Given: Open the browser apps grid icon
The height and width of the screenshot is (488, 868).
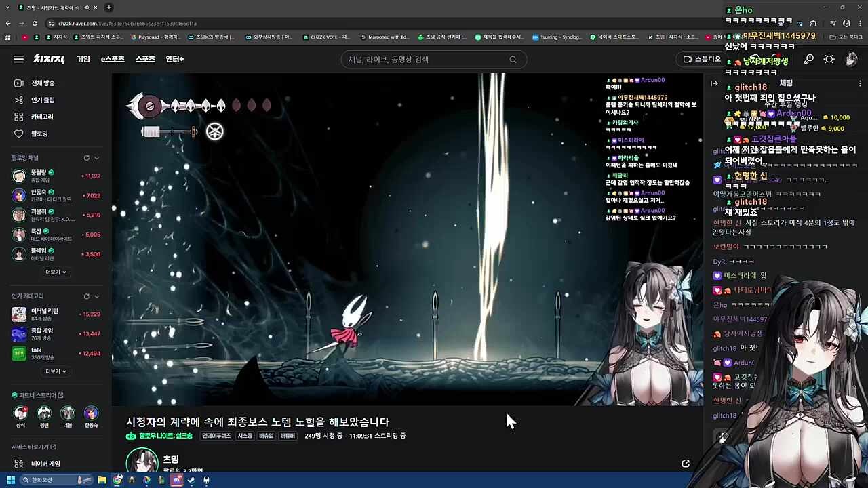Looking at the screenshot, I should [7, 37].
